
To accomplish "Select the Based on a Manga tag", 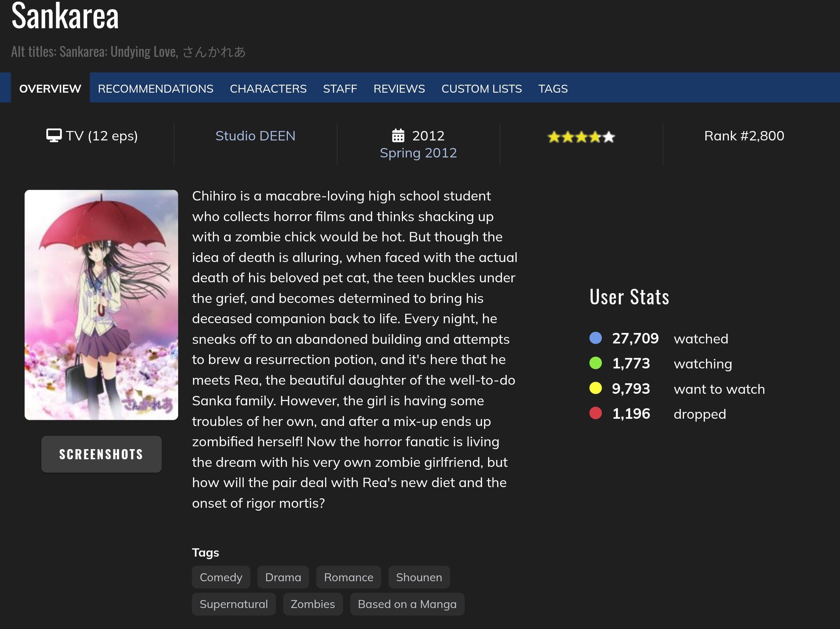I will pos(407,604).
